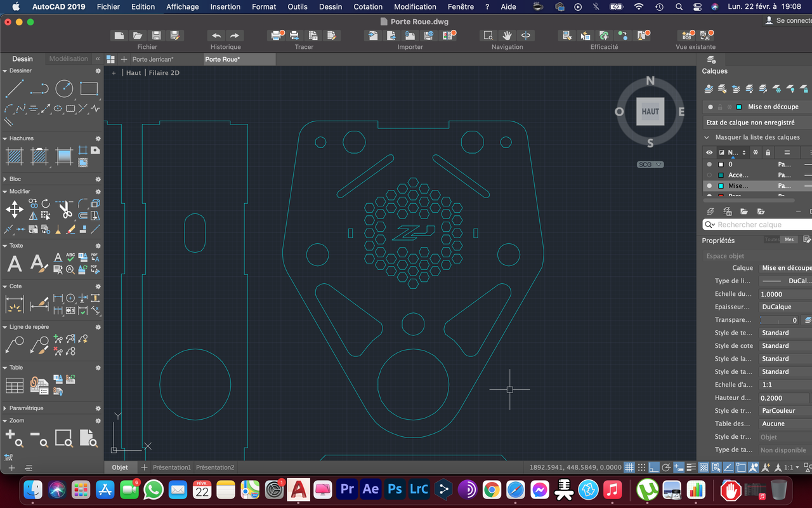
Task: Select the Polyline tool in Dessiner
Action: (x=39, y=88)
